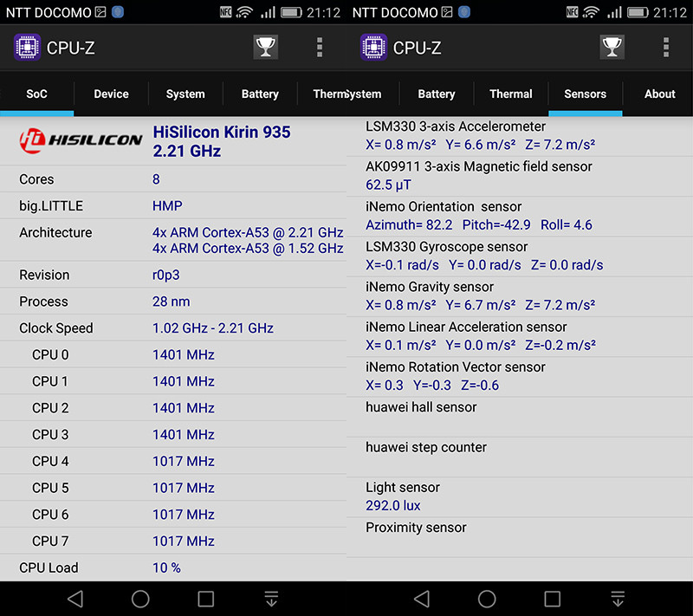
Task: Tap signal strength icon on right screen
Action: click(614, 12)
